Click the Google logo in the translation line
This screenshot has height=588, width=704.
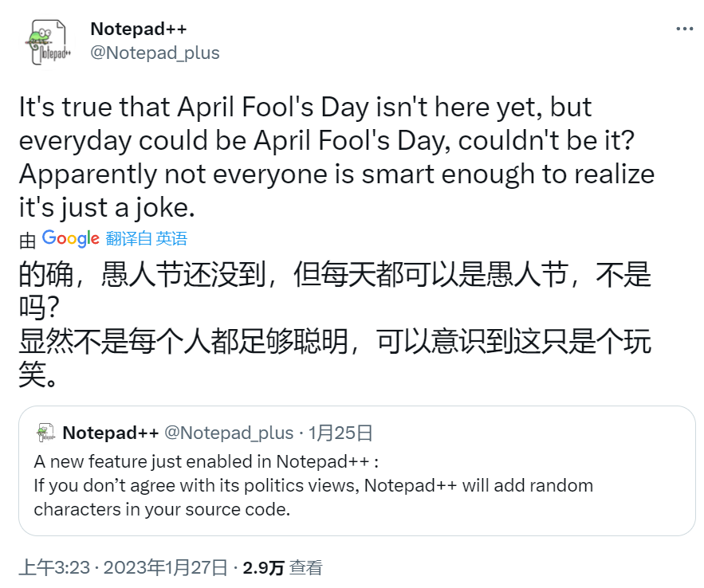[x=70, y=239]
